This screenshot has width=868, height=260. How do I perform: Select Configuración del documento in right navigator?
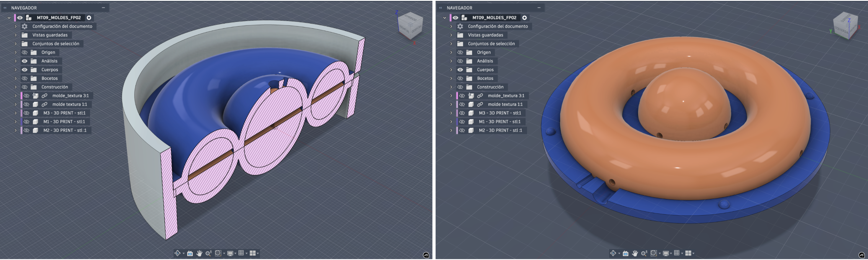click(x=497, y=26)
